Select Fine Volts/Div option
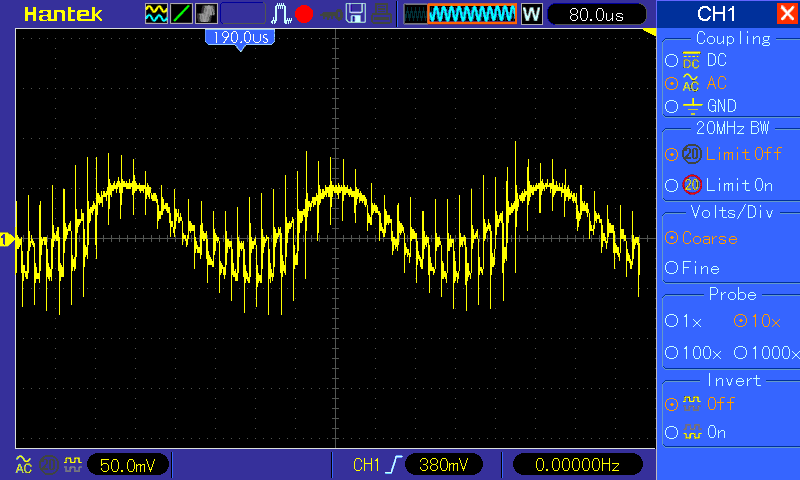The height and width of the screenshot is (480, 800). coord(692,268)
